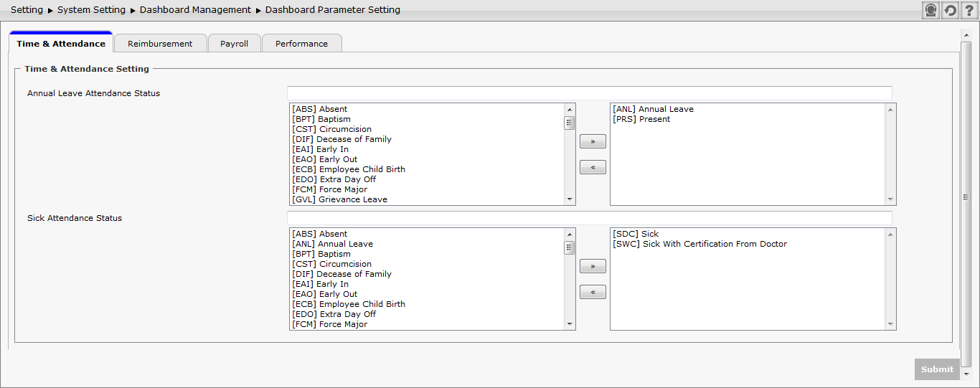Select [GVL] Grievance Leave in the list
Viewport: 980px width, 388px height.
point(339,200)
